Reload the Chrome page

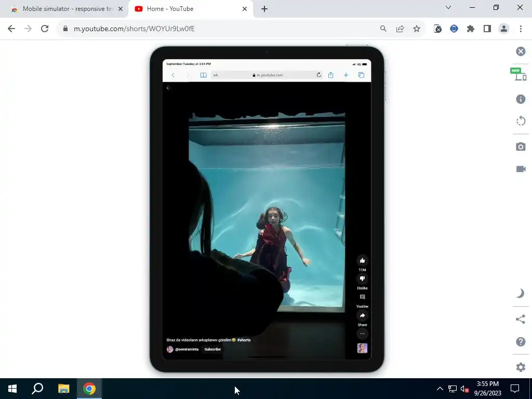click(x=45, y=29)
